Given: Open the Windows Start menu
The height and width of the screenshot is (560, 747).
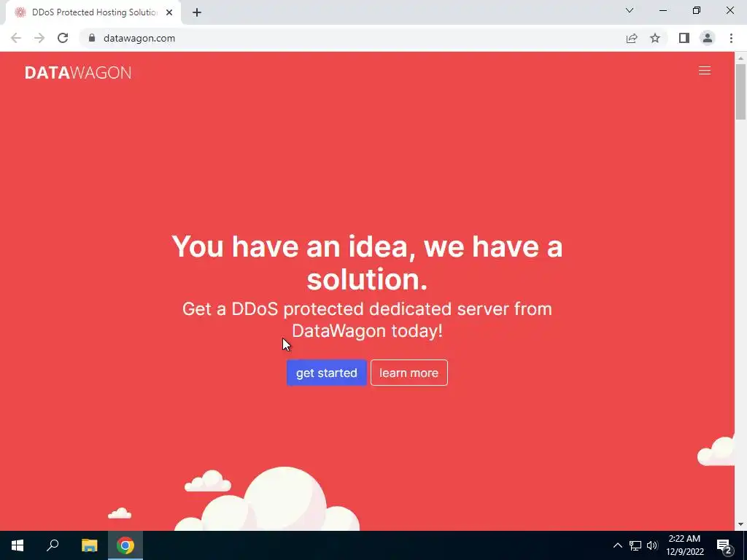Looking at the screenshot, I should click(18, 545).
